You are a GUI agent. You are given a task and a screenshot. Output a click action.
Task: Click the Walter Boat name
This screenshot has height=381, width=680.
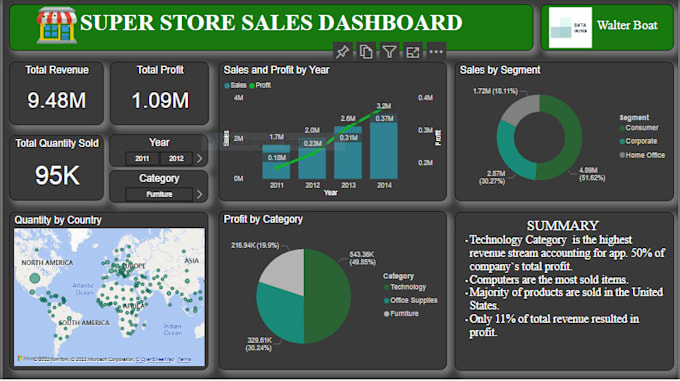pos(627,25)
